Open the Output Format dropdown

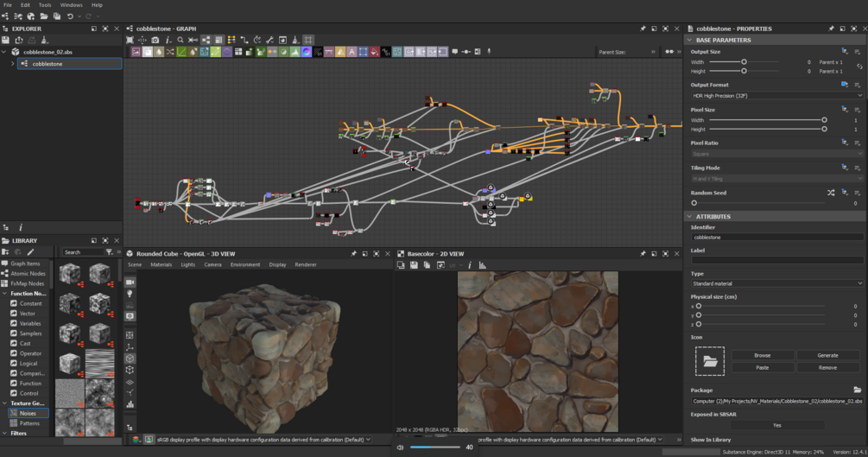tap(776, 96)
